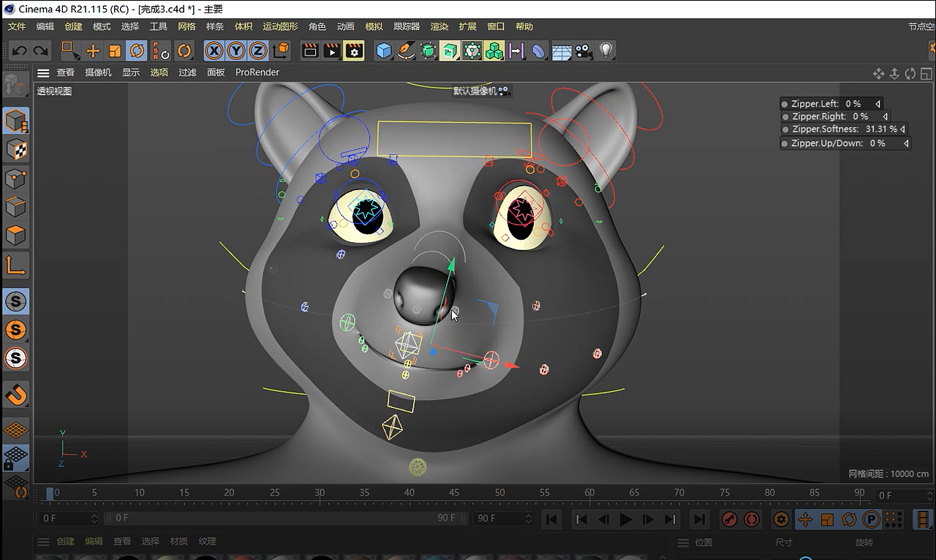Enable Texture mode in left sidebar
The height and width of the screenshot is (560, 936).
15,150
